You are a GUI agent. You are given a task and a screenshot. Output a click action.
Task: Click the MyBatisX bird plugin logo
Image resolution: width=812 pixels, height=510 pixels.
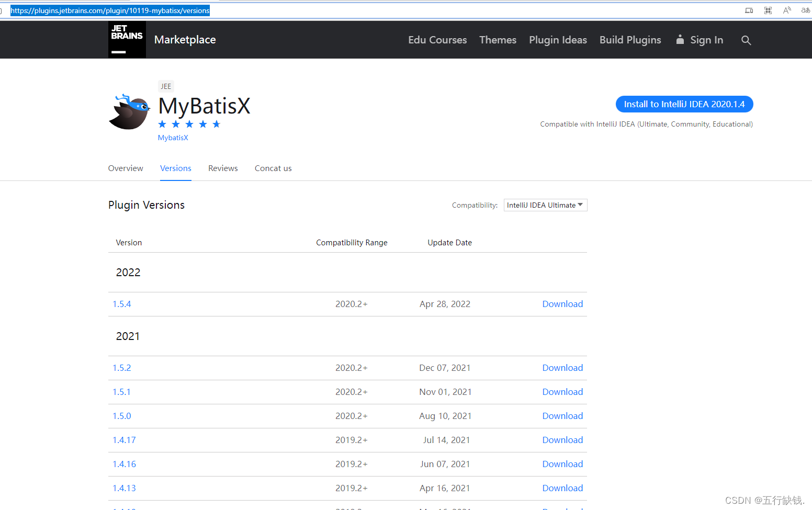coord(129,111)
